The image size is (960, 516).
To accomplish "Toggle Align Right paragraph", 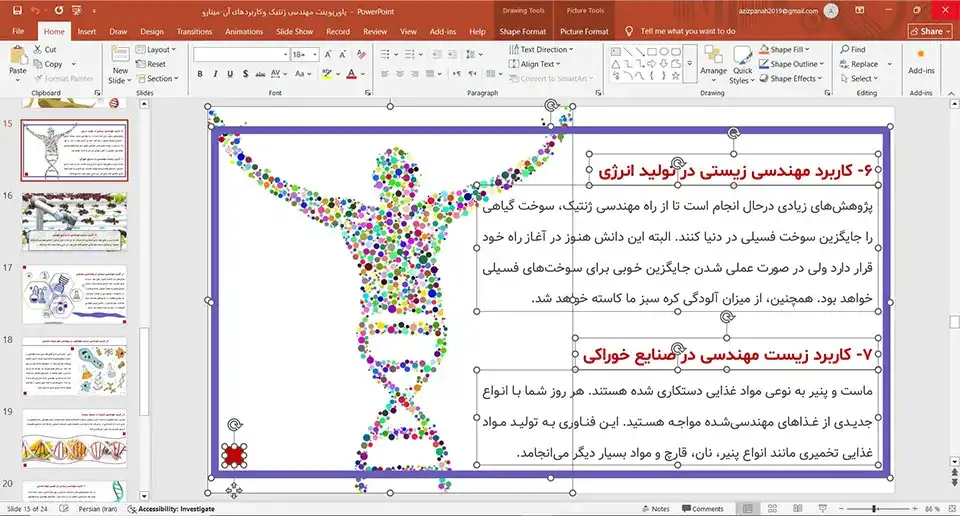I will (414, 74).
